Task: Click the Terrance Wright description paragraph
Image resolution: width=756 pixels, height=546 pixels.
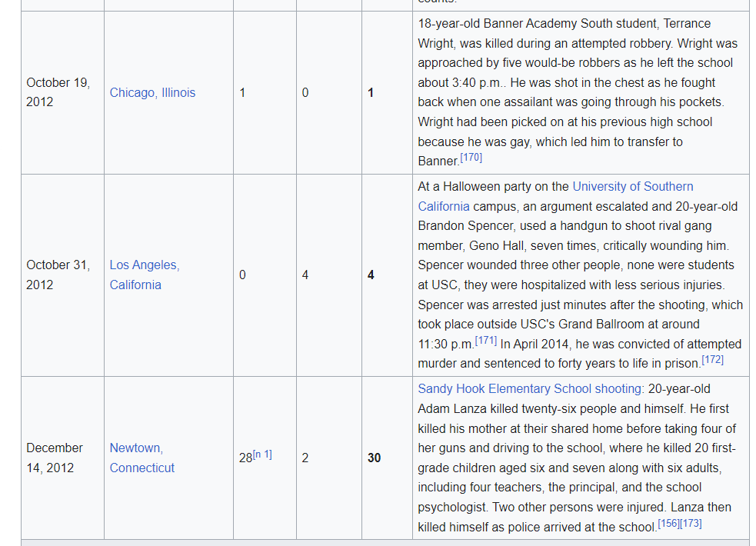Action: point(578,92)
